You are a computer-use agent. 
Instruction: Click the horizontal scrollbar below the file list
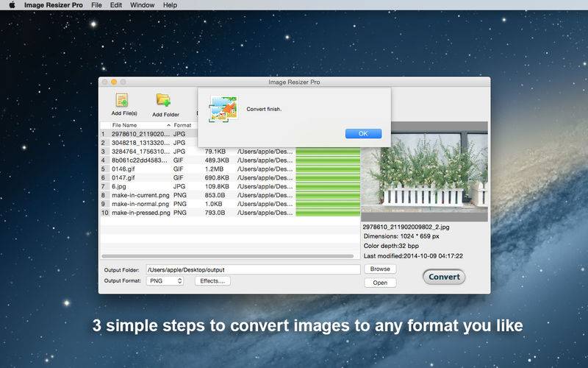point(228,256)
